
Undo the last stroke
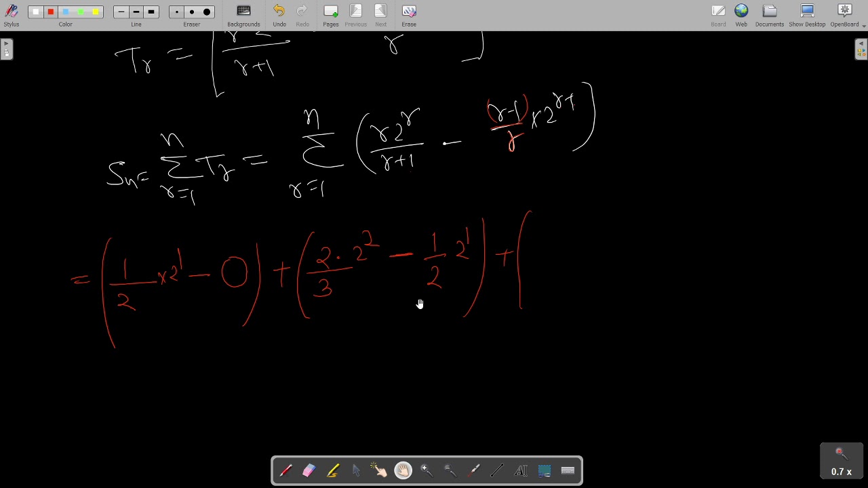point(279,16)
